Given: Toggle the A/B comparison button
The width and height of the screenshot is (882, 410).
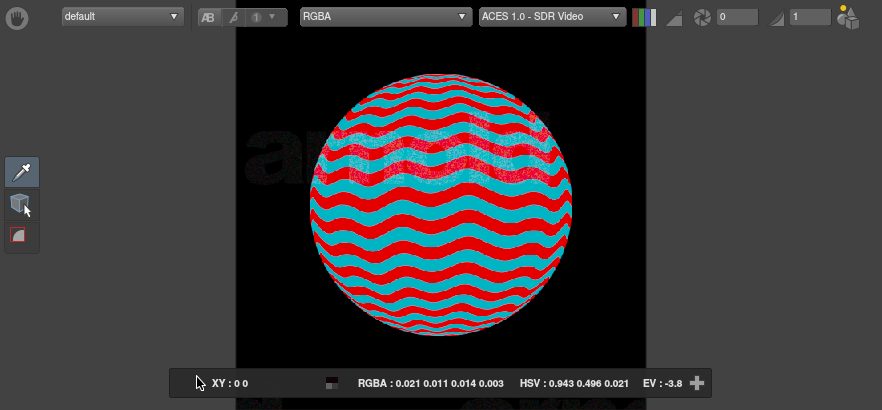Looking at the screenshot, I should click(x=208, y=18).
